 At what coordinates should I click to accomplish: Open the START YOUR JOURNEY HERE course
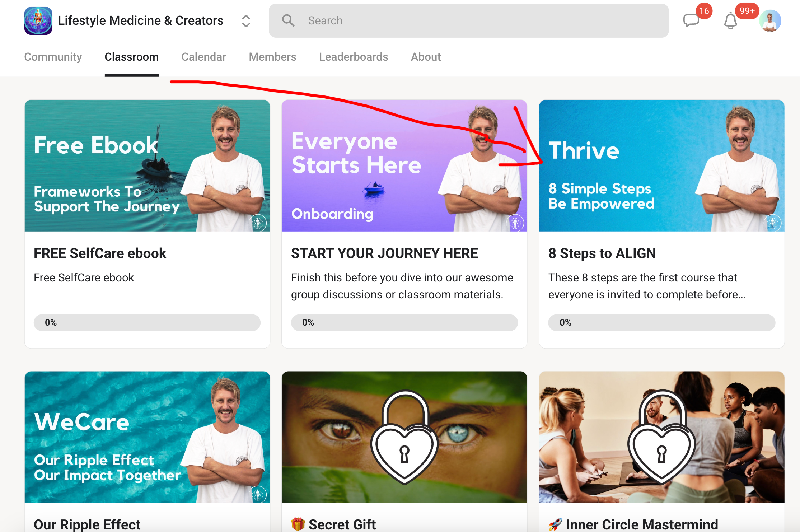pyautogui.click(x=384, y=253)
